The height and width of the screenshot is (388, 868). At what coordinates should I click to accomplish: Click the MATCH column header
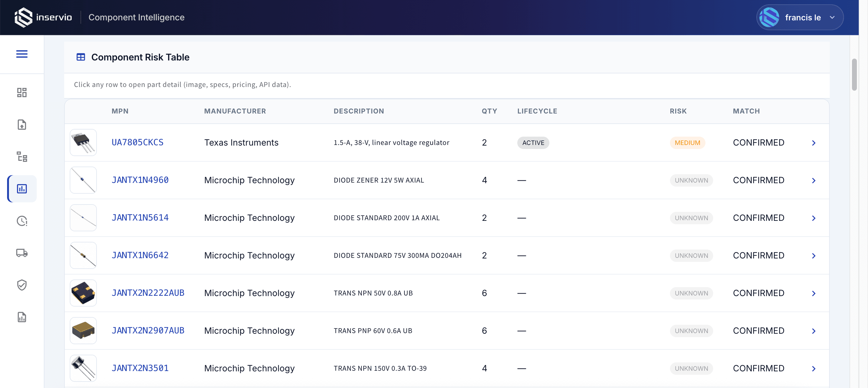[x=746, y=111]
